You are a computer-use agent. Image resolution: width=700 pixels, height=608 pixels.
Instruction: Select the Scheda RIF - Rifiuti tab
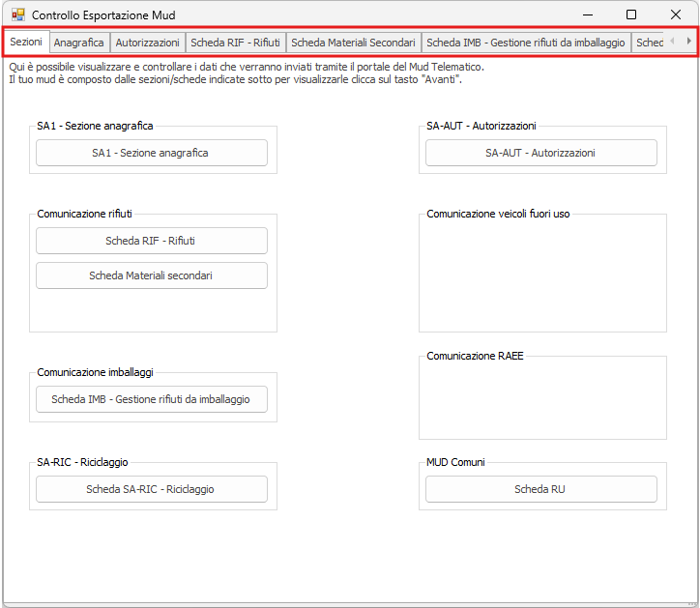(x=235, y=43)
